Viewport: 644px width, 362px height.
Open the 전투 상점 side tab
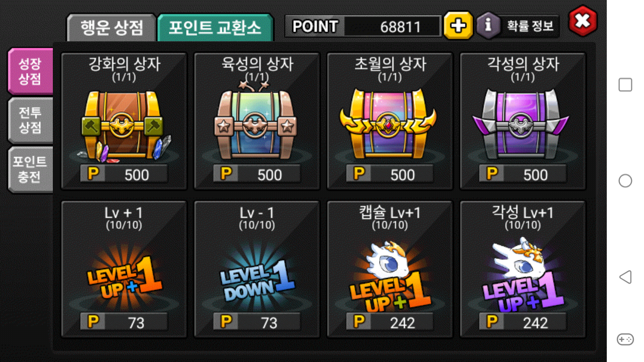tap(30, 120)
